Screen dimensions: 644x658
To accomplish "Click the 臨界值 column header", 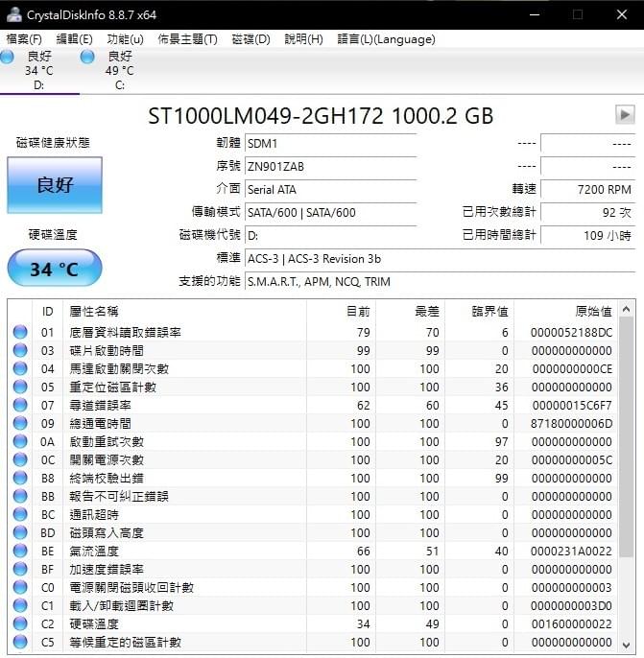I will (x=480, y=312).
